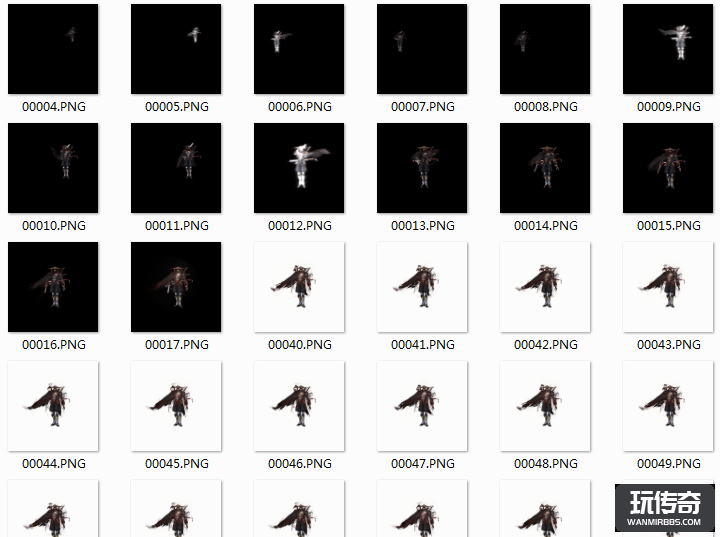
Task: Click the file name label 00017.PNG
Action: pos(177,345)
